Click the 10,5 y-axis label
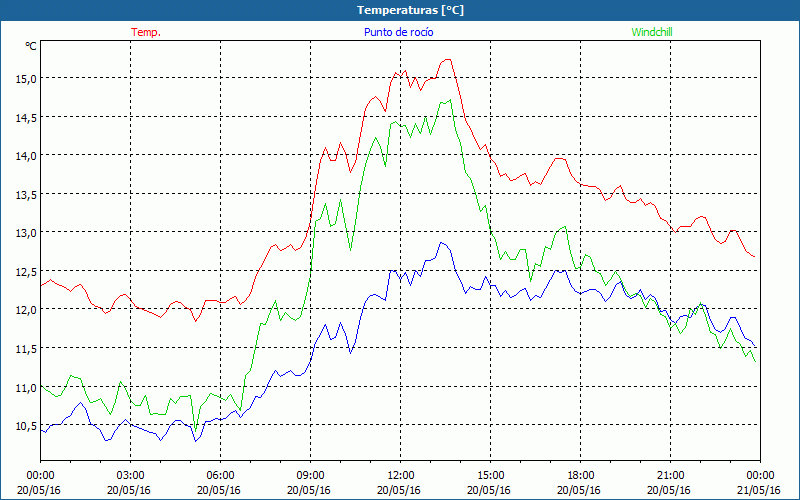Viewport: 800px width, 500px height. 26,426
